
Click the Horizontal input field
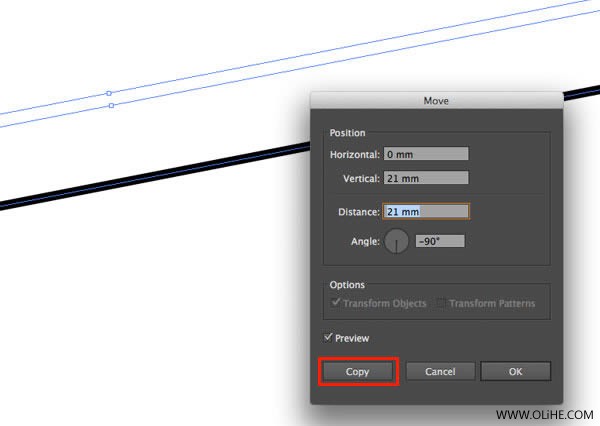tap(426, 154)
